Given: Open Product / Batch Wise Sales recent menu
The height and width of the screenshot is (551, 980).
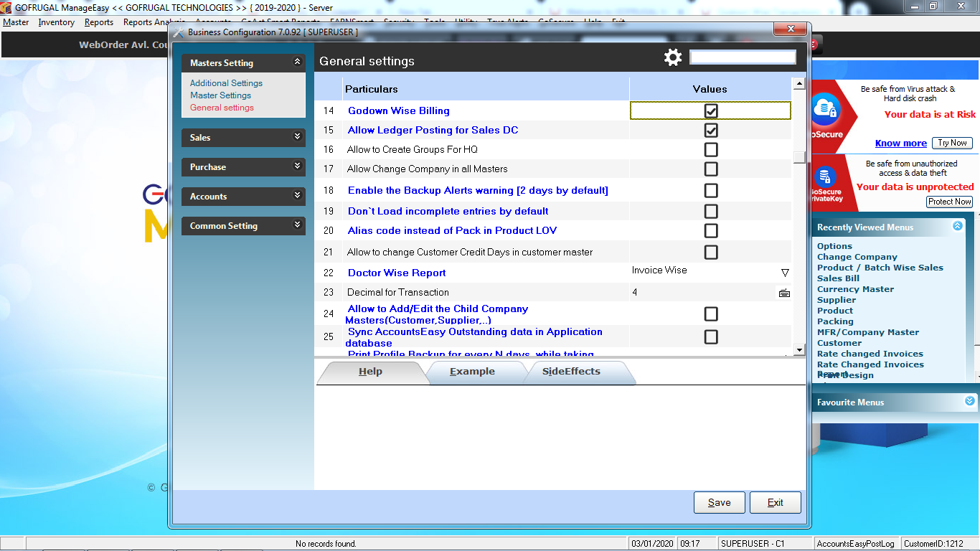Looking at the screenshot, I should click(880, 268).
